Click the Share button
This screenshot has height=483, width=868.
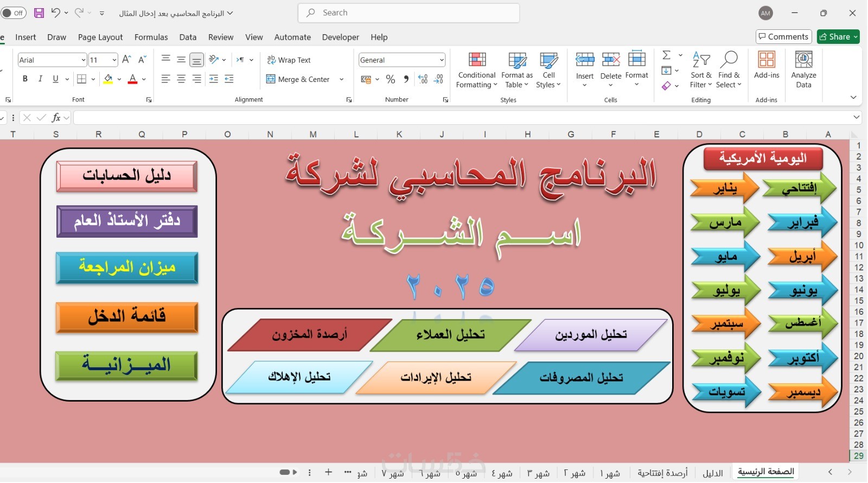(x=838, y=37)
